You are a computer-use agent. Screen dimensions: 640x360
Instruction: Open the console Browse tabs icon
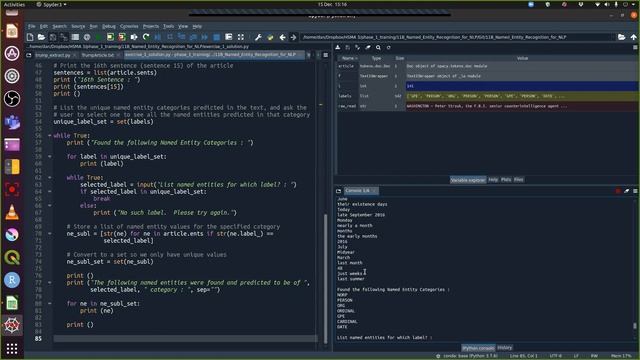338,191
